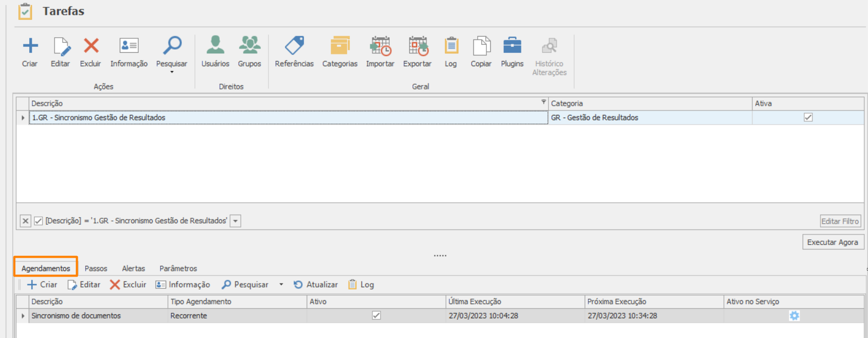Remove the filter with the X button
The width and height of the screenshot is (868, 338).
coord(25,221)
